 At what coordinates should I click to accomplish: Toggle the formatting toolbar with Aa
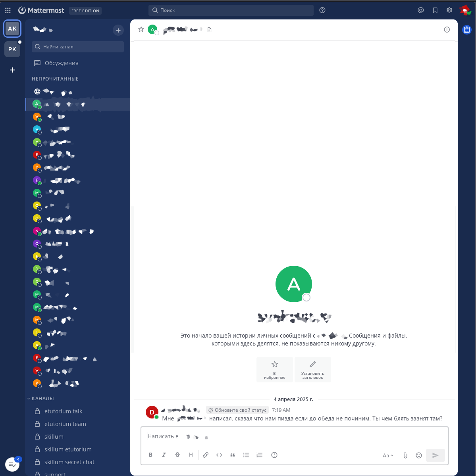388,455
